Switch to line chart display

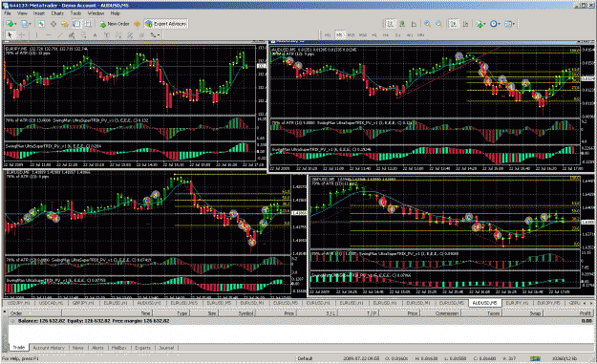414,24
